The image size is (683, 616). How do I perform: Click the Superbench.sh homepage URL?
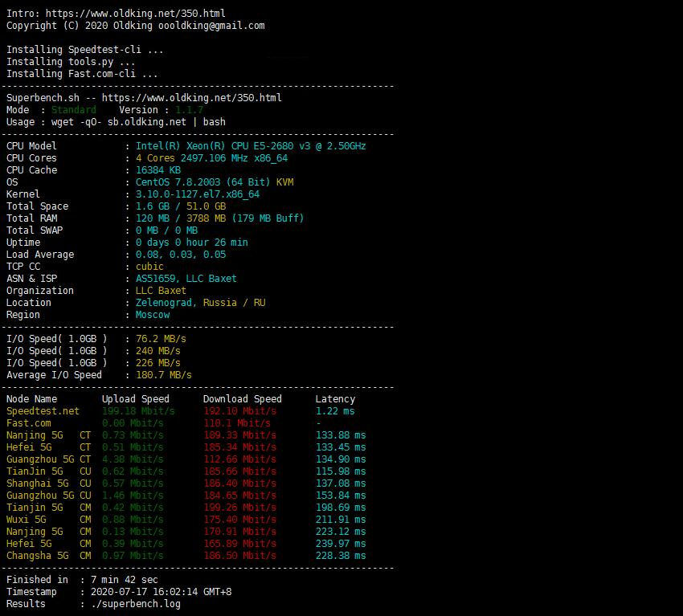click(x=192, y=97)
